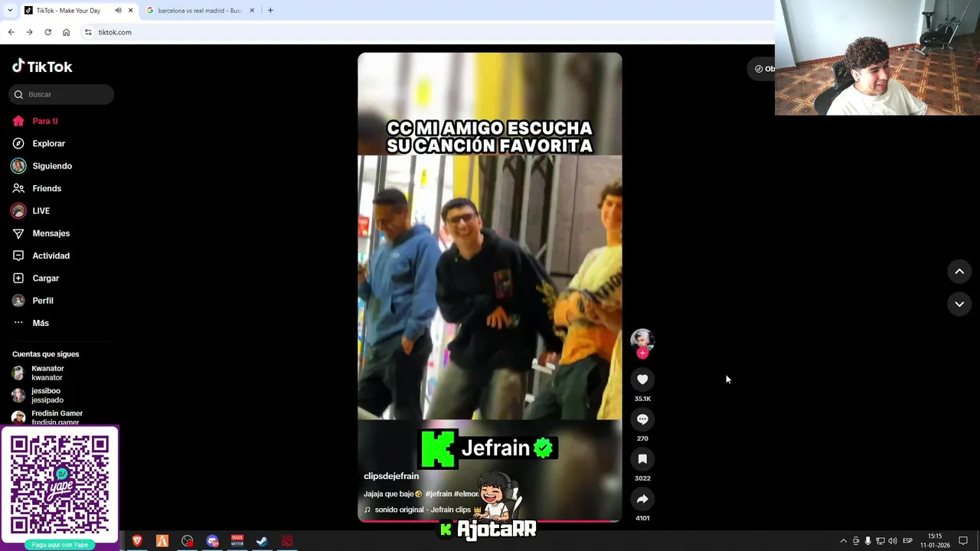
Task: Open Dota 2 from the taskbar
Action: (x=287, y=541)
